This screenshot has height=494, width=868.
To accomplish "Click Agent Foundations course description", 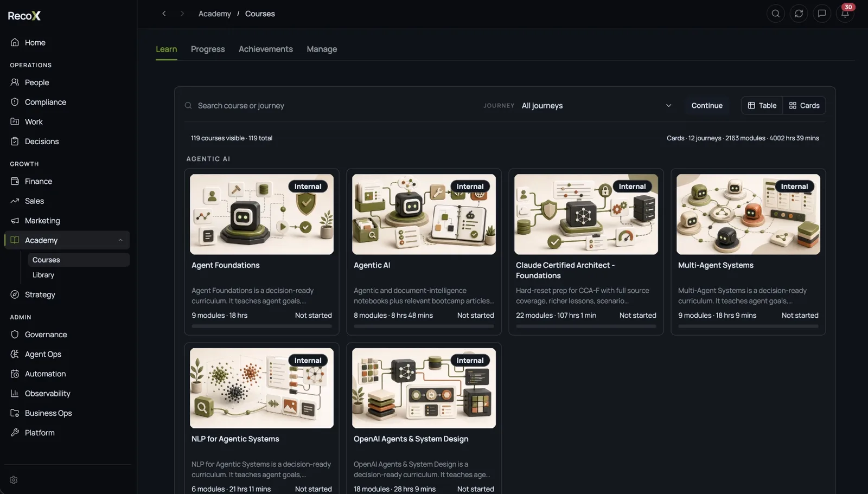I will pos(253,296).
